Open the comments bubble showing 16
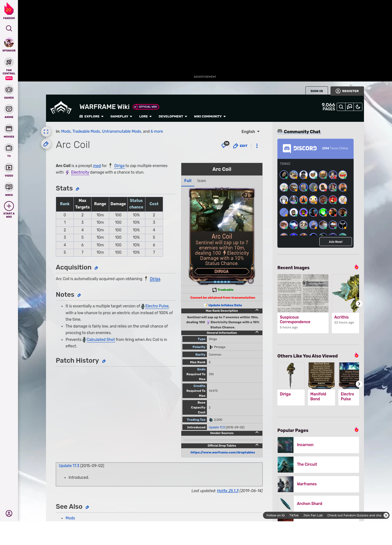This screenshot has height=545, width=392. (225, 145)
